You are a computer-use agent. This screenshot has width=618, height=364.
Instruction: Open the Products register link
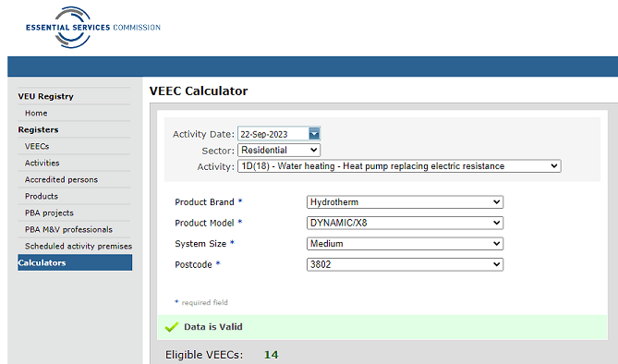42,196
